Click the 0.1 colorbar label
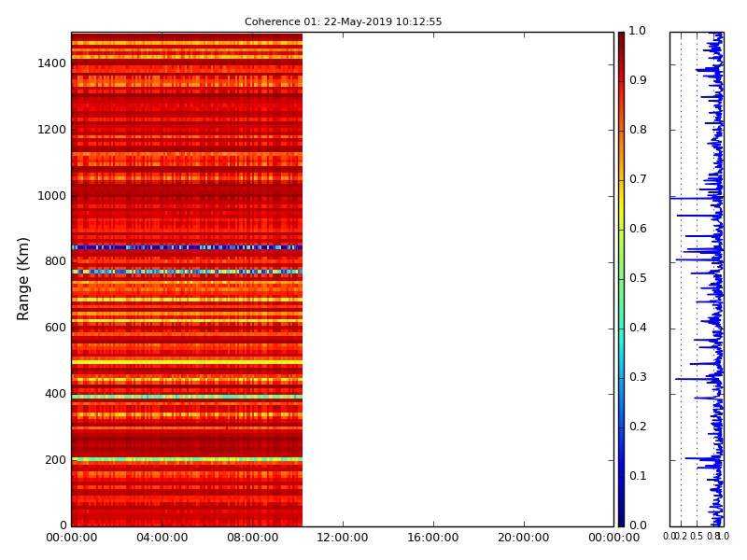Screen dimensions: 747x560 638,476
